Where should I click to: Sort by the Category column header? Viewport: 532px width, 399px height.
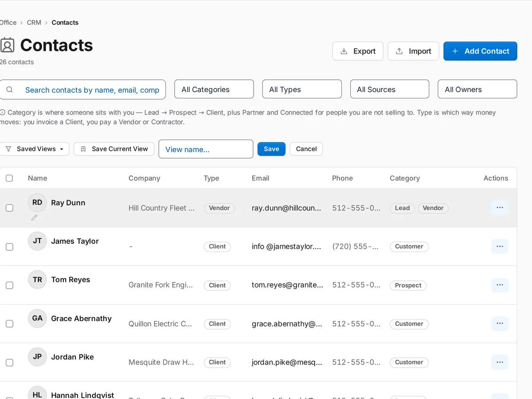pyautogui.click(x=405, y=178)
